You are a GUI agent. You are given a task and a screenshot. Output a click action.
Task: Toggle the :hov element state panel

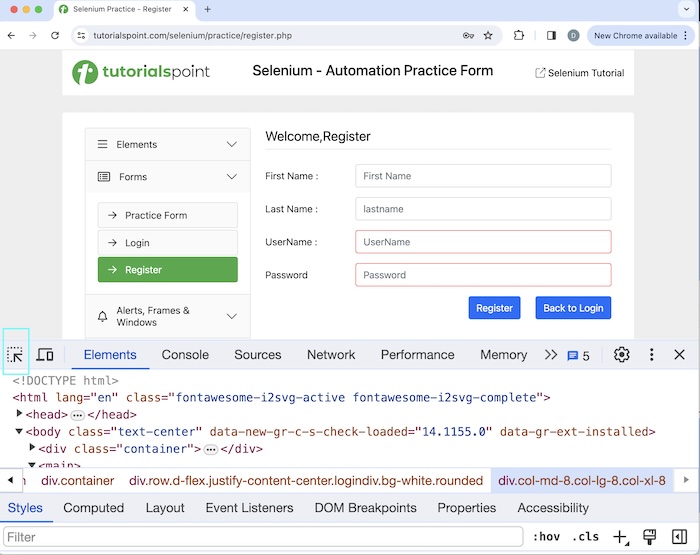[546, 537]
